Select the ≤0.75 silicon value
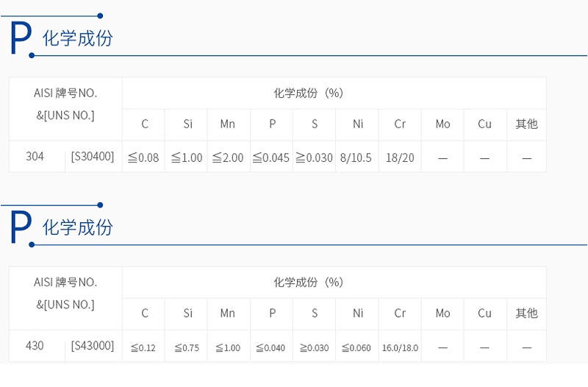The height and width of the screenshot is (387, 588). [187, 347]
